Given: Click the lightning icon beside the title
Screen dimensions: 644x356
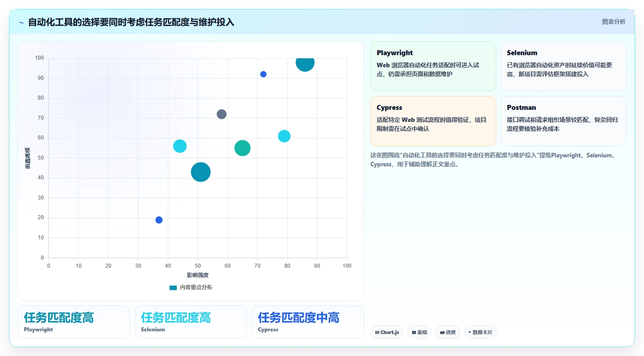Looking at the screenshot, I should pyautogui.click(x=21, y=22).
